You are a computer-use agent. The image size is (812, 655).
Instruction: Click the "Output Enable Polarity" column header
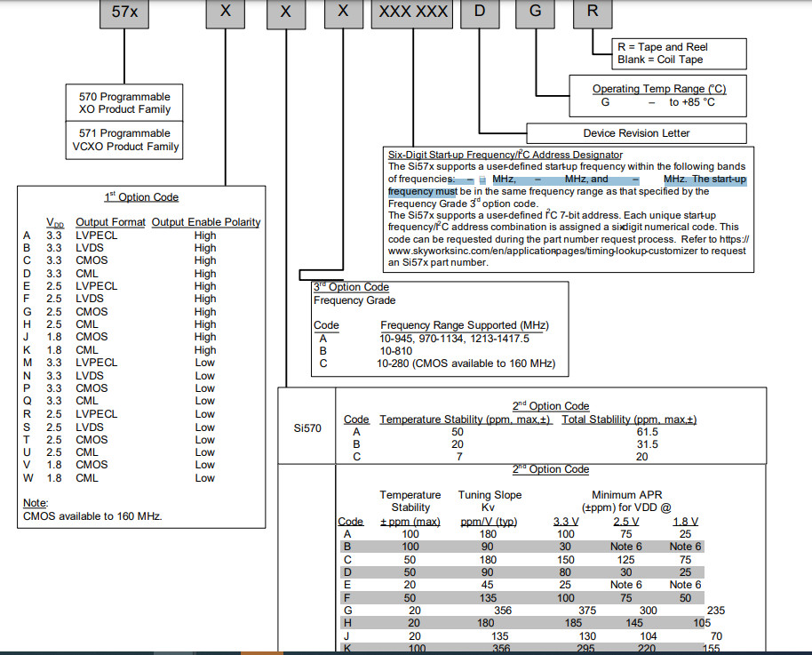(205, 222)
